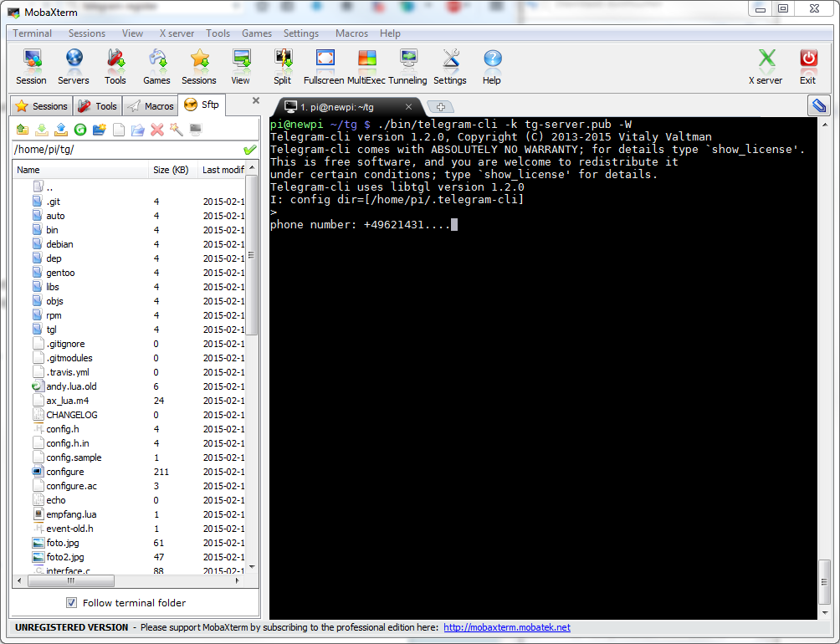The image size is (840, 644).
Task: Open the Servers toolbar icon
Action: 74,66
